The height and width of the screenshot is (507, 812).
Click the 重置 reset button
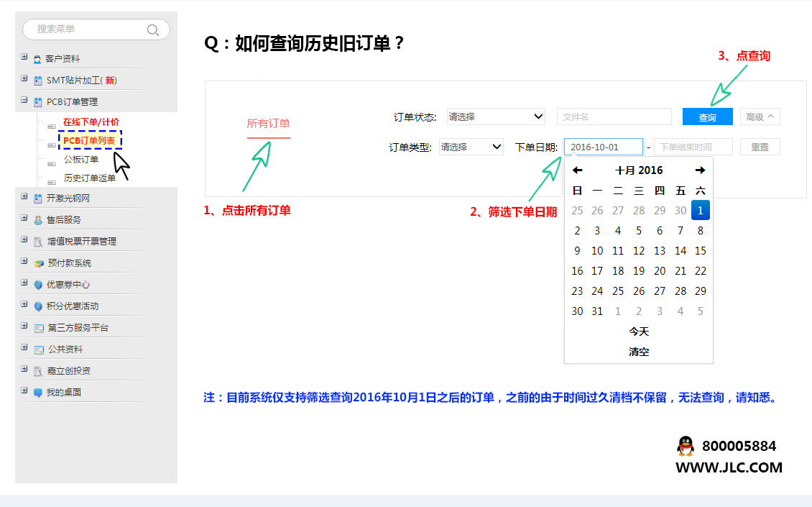(760, 147)
